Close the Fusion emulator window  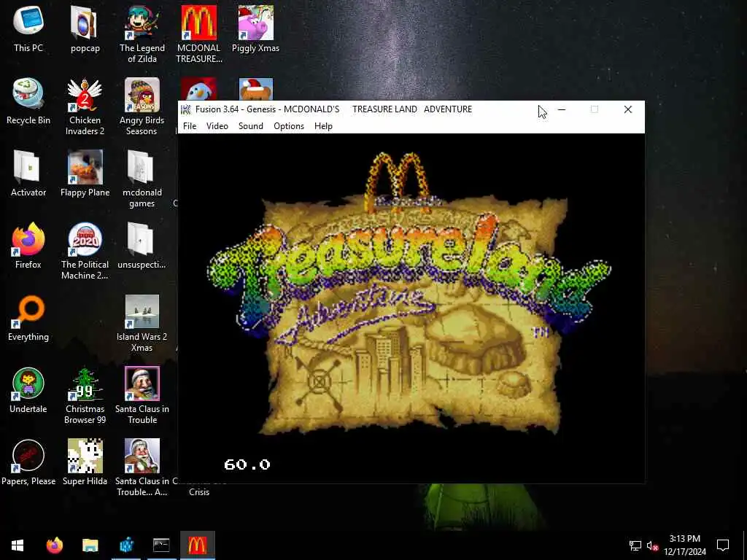(x=628, y=109)
